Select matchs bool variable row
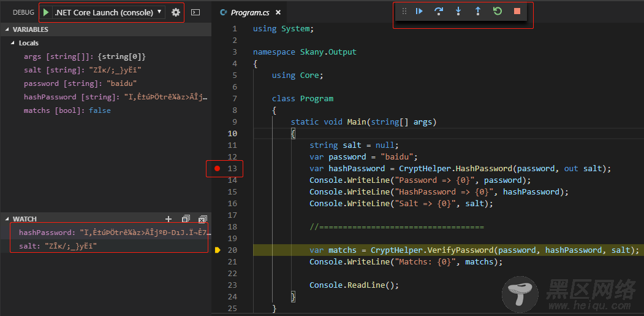This screenshot has height=316, width=644. (105, 110)
